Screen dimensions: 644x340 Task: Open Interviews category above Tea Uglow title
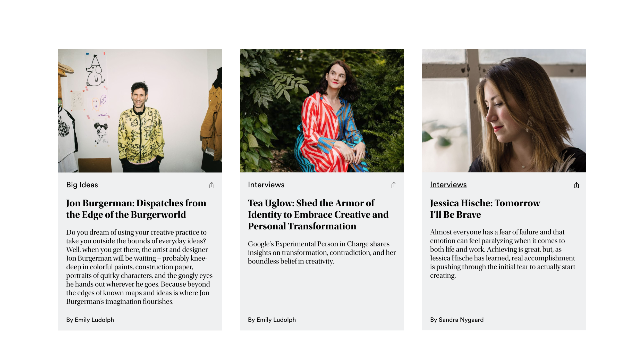[266, 185]
